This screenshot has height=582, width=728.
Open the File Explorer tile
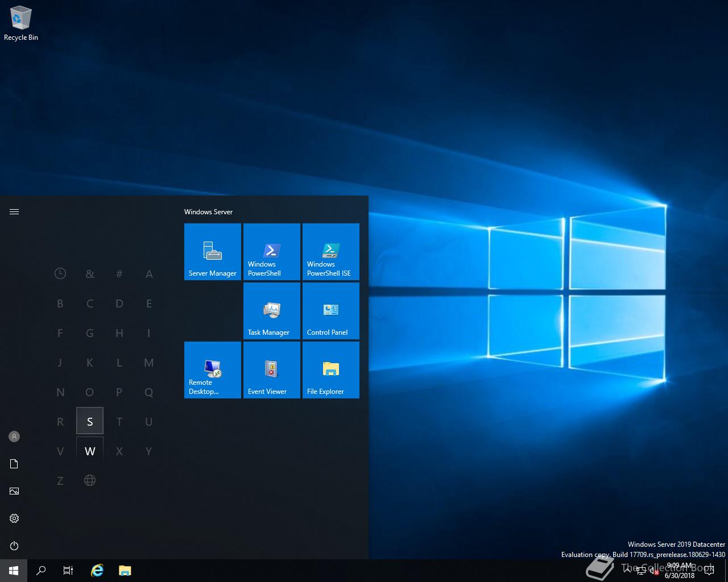331,370
